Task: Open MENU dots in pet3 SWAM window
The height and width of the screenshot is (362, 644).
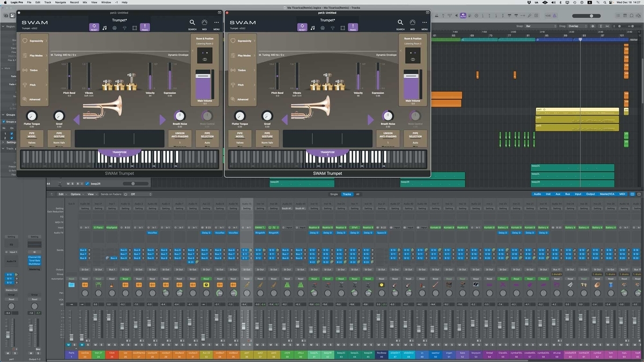Action: (425, 24)
